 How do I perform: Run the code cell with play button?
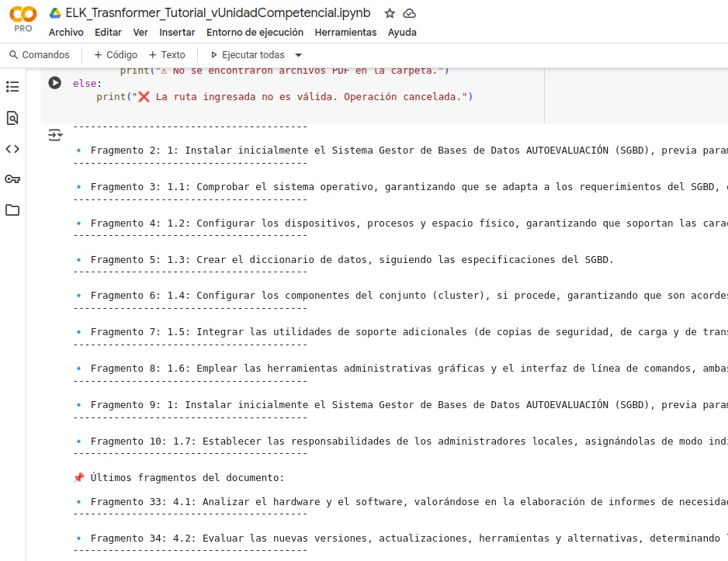(54, 83)
